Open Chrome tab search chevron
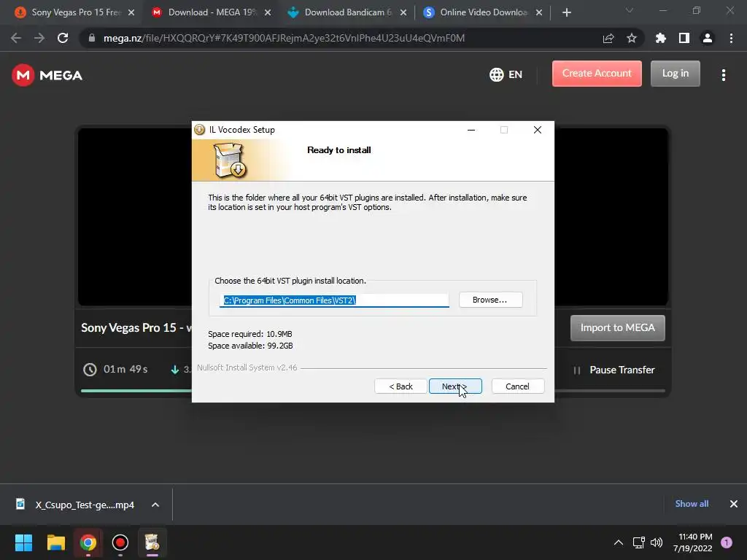 [630, 10]
